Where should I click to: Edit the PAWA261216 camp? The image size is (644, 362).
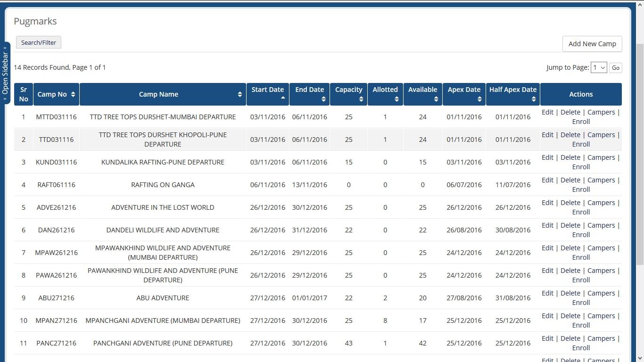(x=547, y=271)
